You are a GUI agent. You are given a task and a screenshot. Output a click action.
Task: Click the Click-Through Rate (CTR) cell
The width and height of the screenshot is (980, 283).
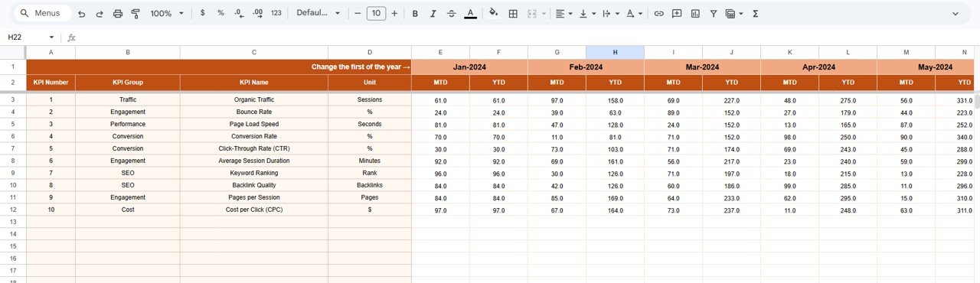pos(254,148)
